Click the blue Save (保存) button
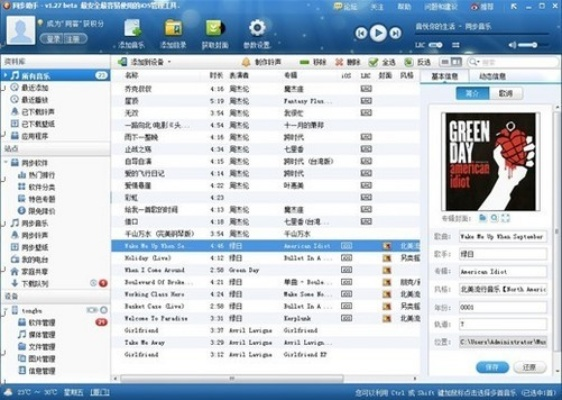The width and height of the screenshot is (562, 400). click(x=492, y=367)
